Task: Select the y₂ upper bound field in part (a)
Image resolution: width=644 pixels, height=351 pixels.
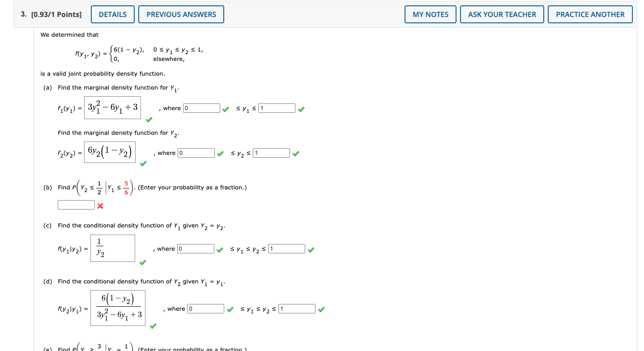Action: click(x=271, y=153)
